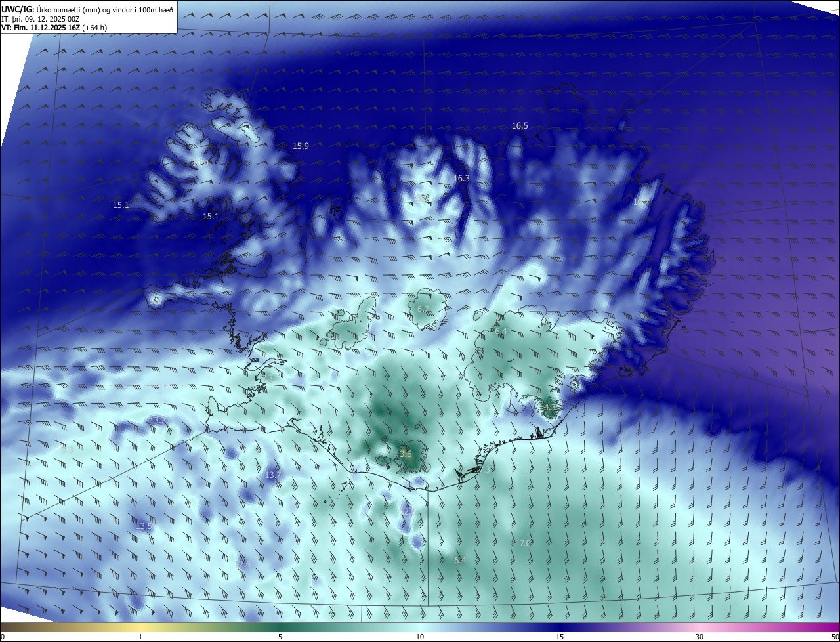Click the 6.4 value over the southern sea
840x642 pixels.
(460, 561)
